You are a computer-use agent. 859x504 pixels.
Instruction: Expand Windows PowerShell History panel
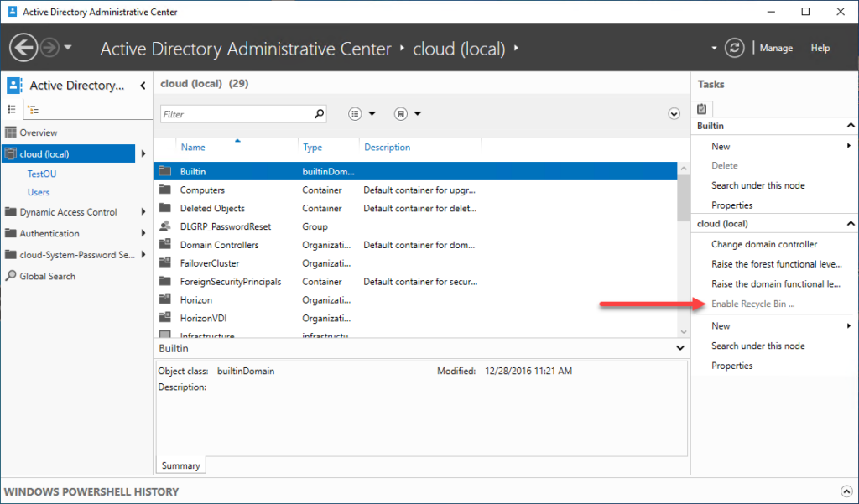click(x=846, y=491)
